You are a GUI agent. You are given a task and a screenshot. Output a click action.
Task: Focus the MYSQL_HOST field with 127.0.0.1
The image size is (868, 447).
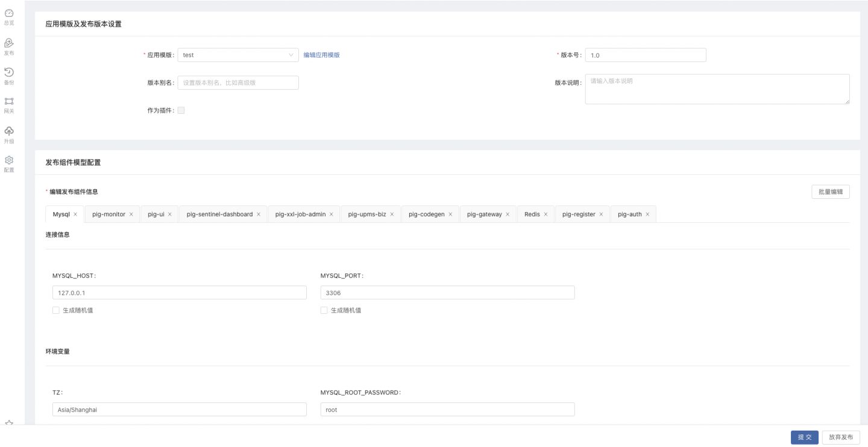(180, 293)
